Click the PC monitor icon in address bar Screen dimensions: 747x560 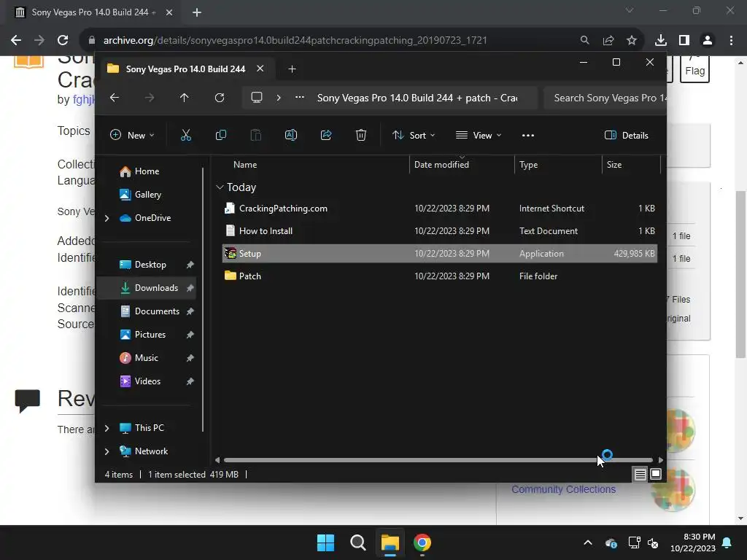point(256,98)
